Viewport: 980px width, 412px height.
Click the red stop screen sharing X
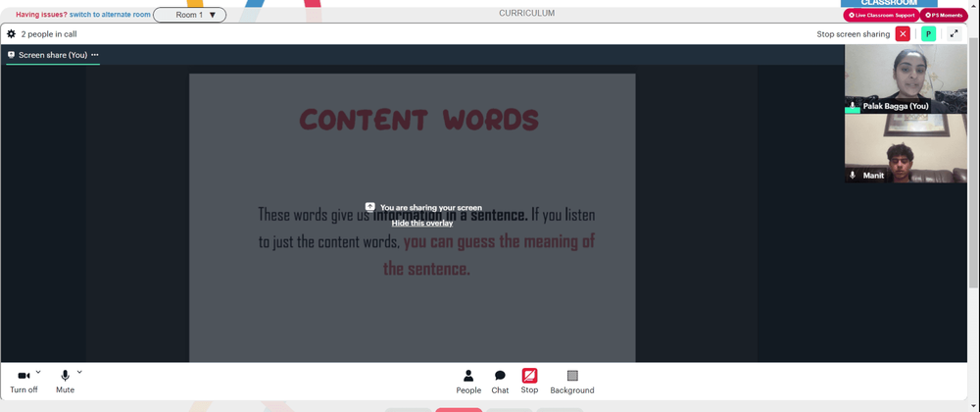pyautogui.click(x=903, y=33)
